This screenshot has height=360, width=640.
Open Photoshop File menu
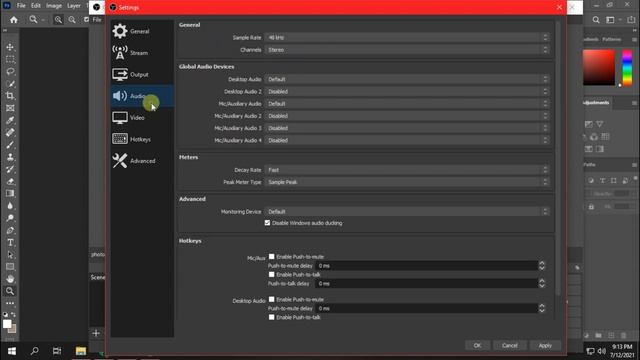tap(21, 6)
